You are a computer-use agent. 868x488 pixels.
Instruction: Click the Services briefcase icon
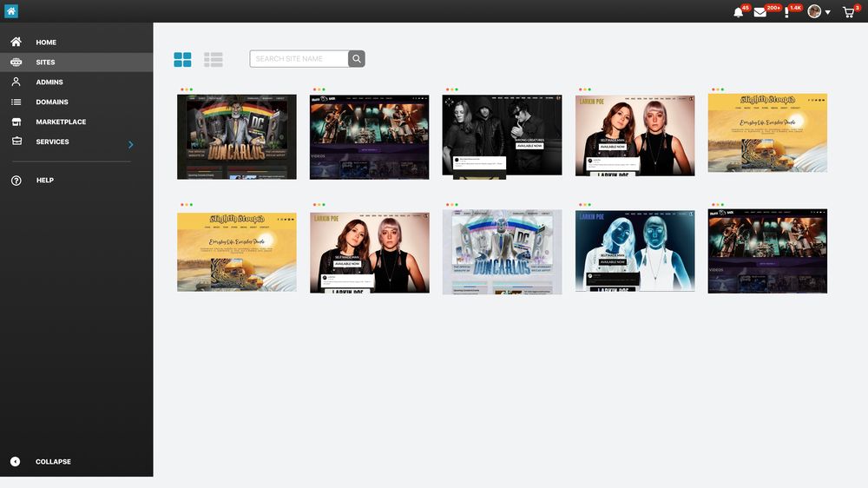click(16, 142)
